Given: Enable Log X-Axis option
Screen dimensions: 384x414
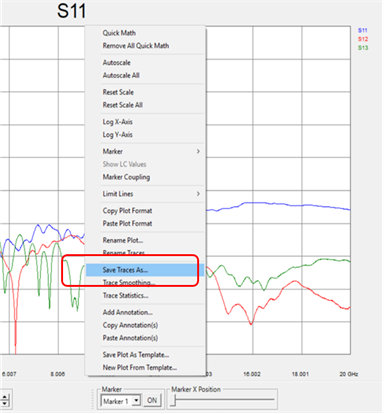Looking at the screenshot, I should [145, 122].
